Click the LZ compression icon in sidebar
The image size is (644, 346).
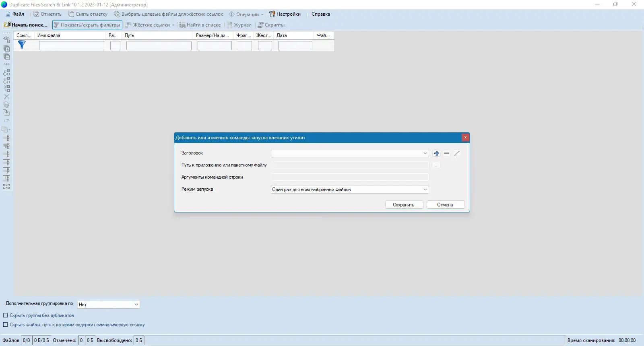point(6,121)
